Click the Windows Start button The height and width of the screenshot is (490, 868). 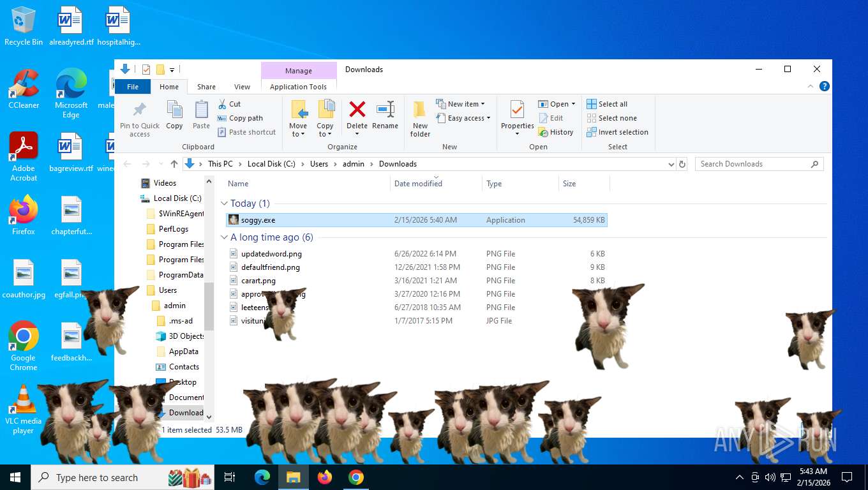click(15, 477)
